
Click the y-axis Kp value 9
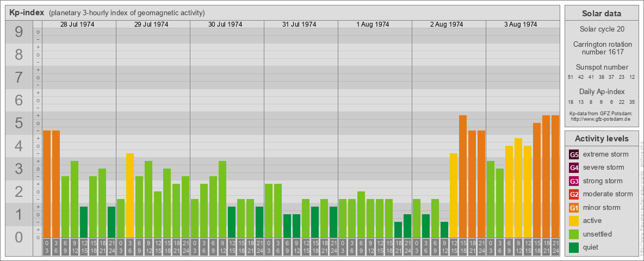19,32
